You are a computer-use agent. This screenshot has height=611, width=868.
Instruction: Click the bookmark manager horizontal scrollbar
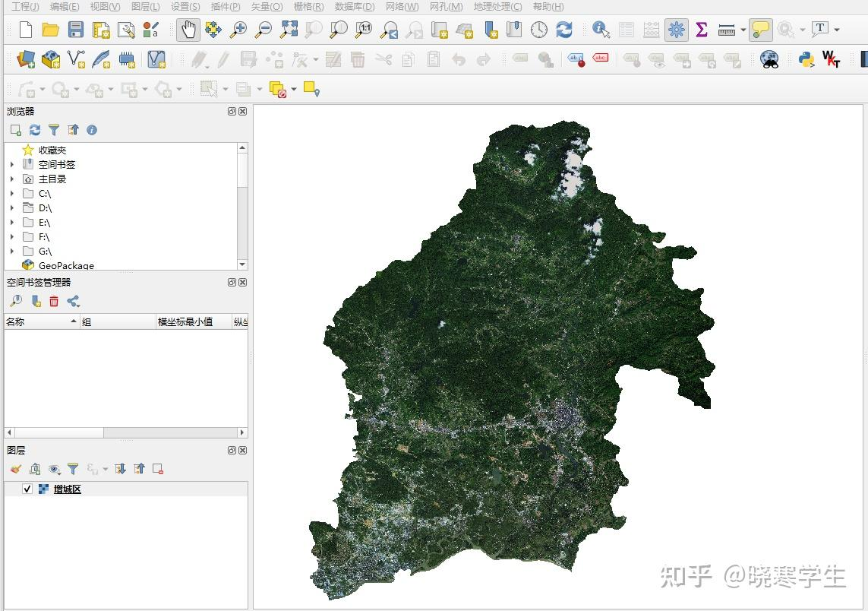pos(125,432)
